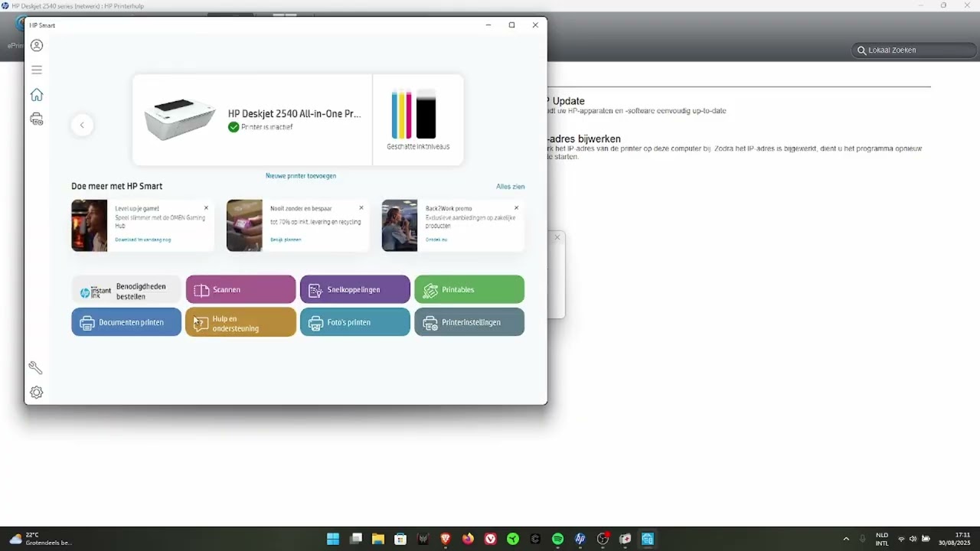Image resolution: width=980 pixels, height=551 pixels.
Task: Dismiss the 'Level up je game!' card
Action: (206, 208)
